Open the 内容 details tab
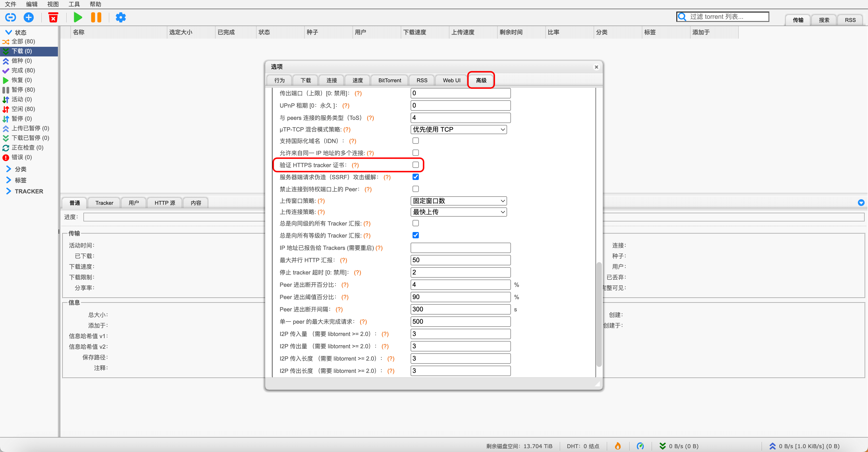 click(x=196, y=203)
